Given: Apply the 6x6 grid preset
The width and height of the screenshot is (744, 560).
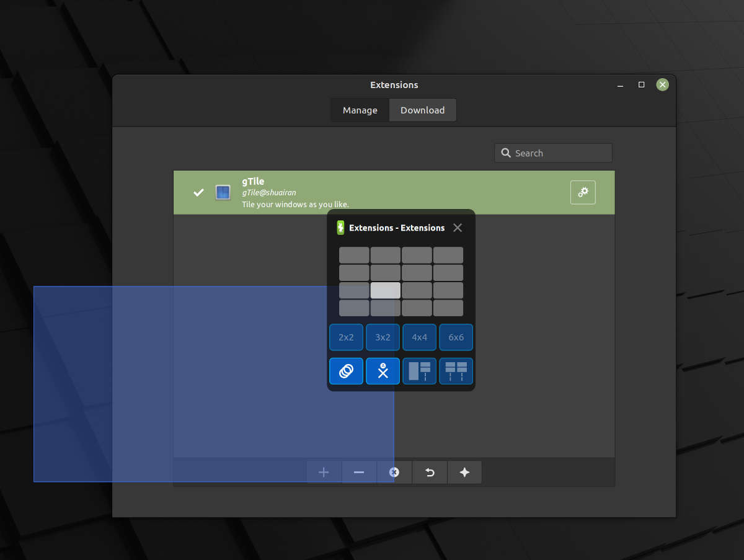Looking at the screenshot, I should 456,337.
